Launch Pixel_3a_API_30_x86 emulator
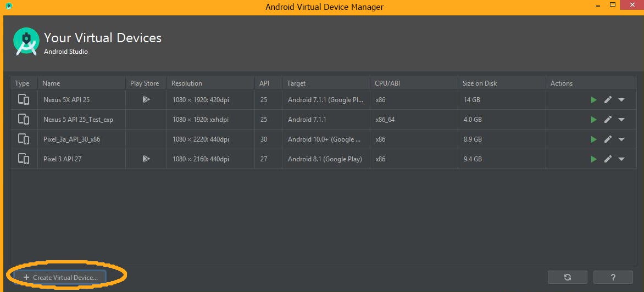Screen dimensions: 644x292 point(593,139)
